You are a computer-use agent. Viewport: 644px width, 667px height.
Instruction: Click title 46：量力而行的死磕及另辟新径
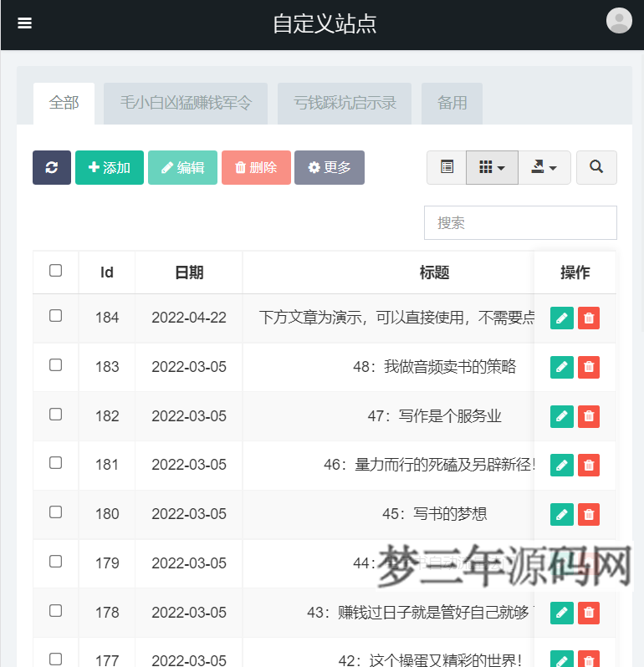(428, 465)
